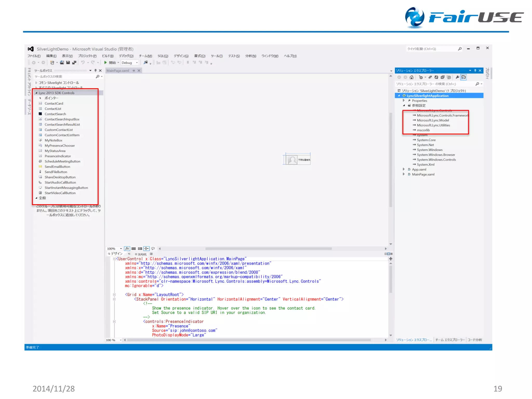Click the collapse all icon in Solution Explorer

[x=442, y=77]
